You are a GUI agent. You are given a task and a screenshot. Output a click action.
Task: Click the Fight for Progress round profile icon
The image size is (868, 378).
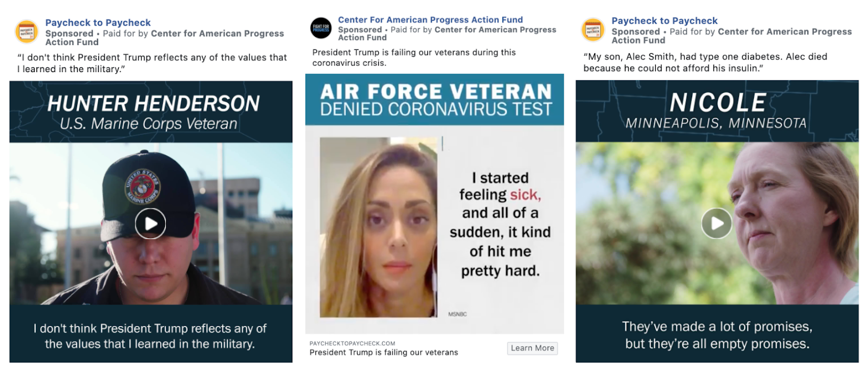321,28
